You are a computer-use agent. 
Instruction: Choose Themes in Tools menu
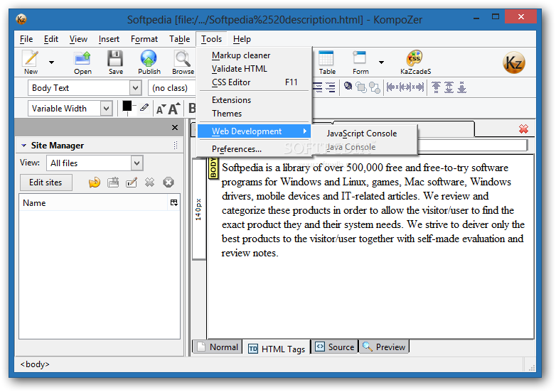[254, 114]
